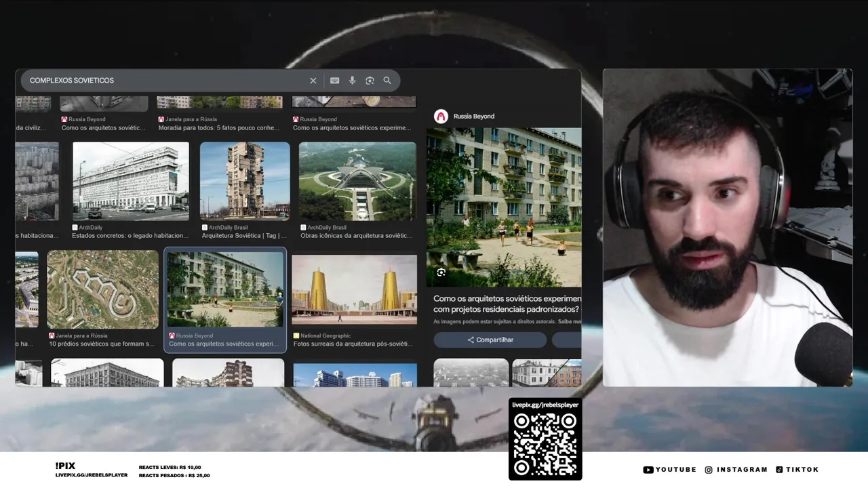Click the Russia Beyond logo in preview panel
This screenshot has width=868, height=488.
pyautogui.click(x=441, y=117)
